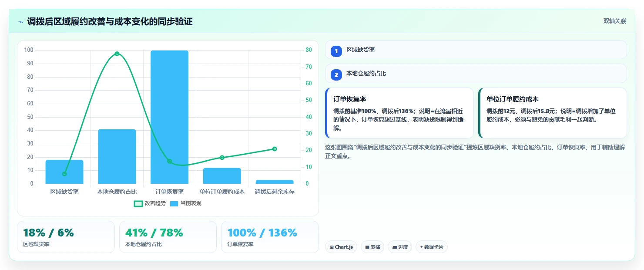Viewport: 644px width, 270px height.
Task: Click the 18% / 6% stat card
Action: point(66,237)
